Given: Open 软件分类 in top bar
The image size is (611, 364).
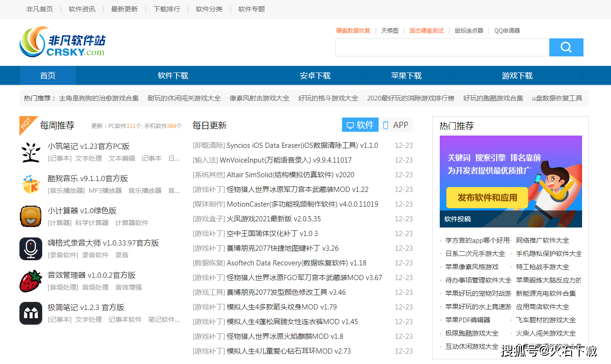Looking at the screenshot, I should (x=209, y=9).
